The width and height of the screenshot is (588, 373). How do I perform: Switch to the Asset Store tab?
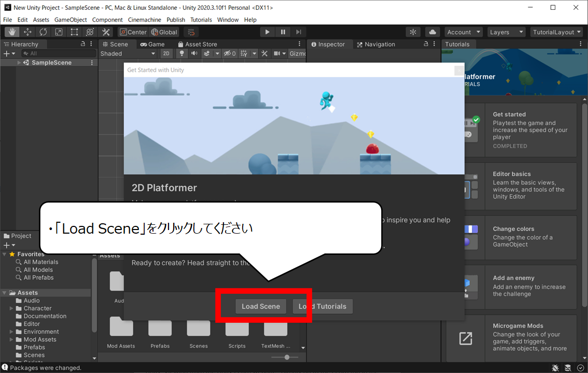pyautogui.click(x=198, y=44)
